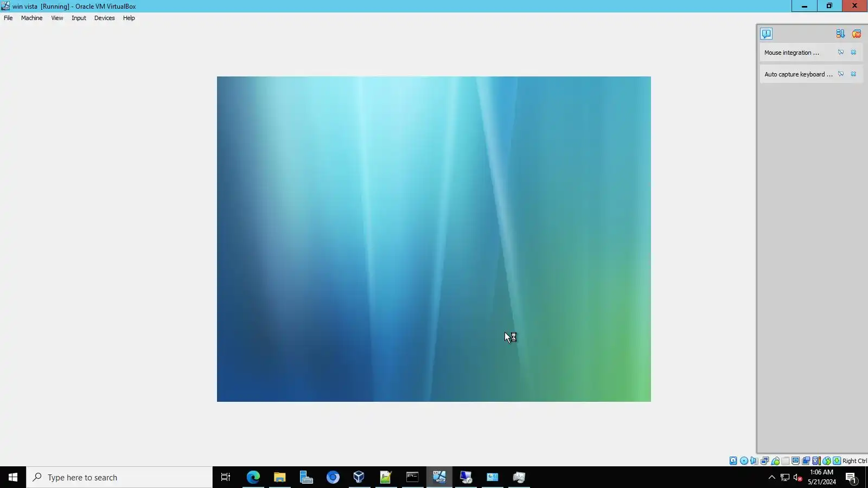This screenshot has height=488, width=868.
Task: Open Server Manager from the taskbar
Action: tap(307, 477)
